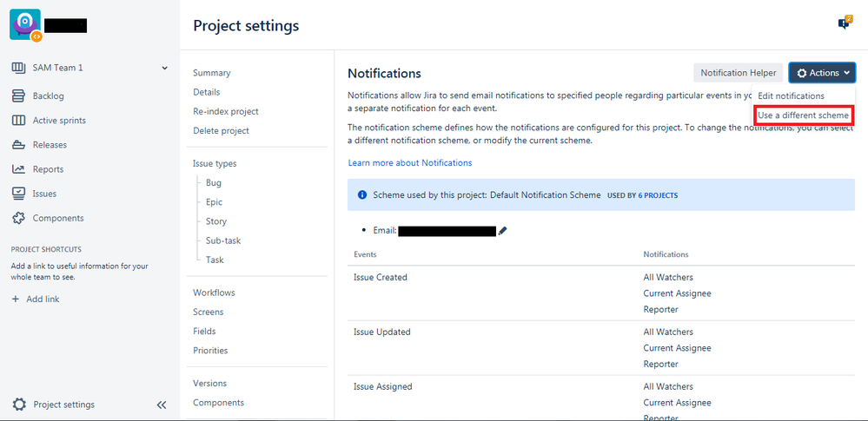Click the Events column header
Viewport: 868px width, 421px height.
365,254
